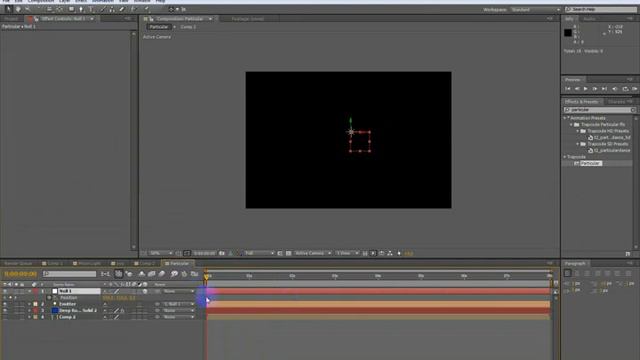The image size is (640, 360).
Task: Click the Search Help field
Action: pos(602,9)
